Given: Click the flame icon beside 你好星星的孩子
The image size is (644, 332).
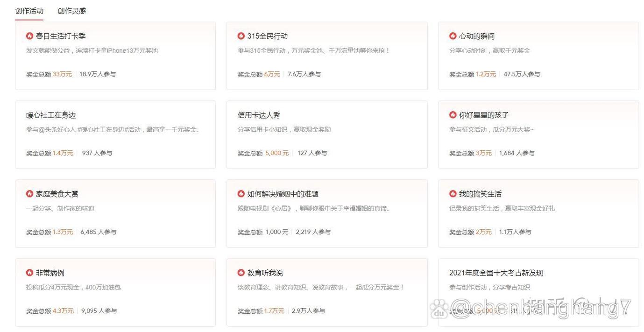Looking at the screenshot, I should [453, 115].
